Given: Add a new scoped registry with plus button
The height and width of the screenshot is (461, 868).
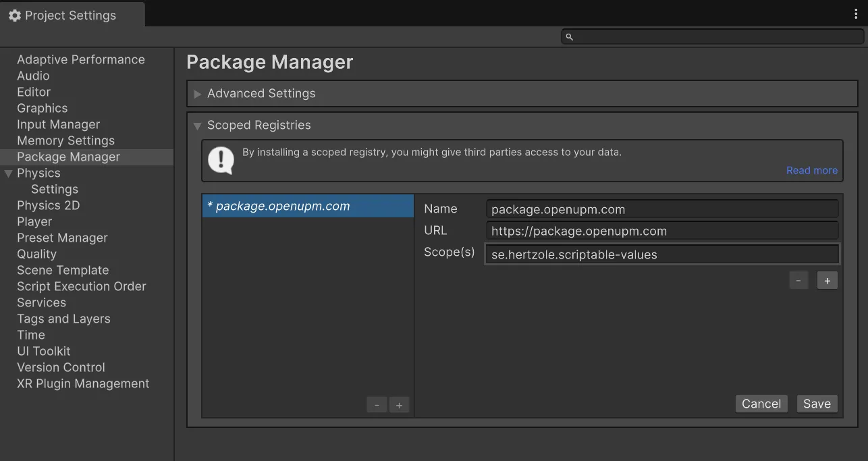Looking at the screenshot, I should click(399, 404).
